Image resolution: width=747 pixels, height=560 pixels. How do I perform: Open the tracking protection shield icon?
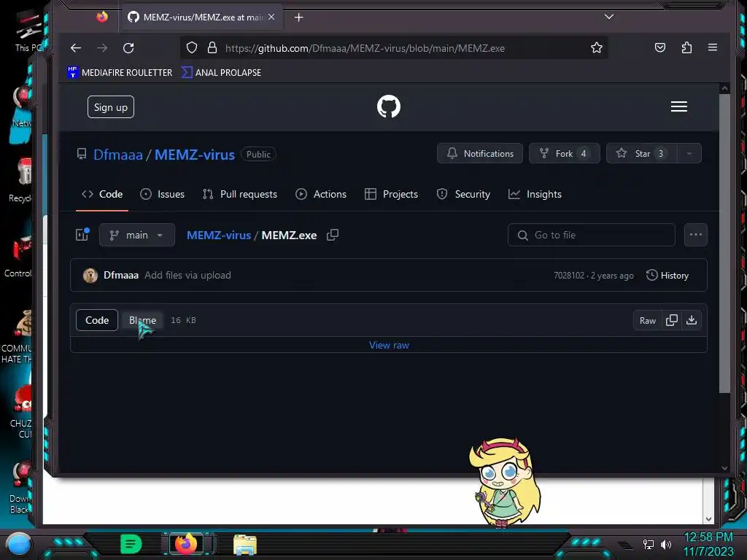pyautogui.click(x=192, y=47)
